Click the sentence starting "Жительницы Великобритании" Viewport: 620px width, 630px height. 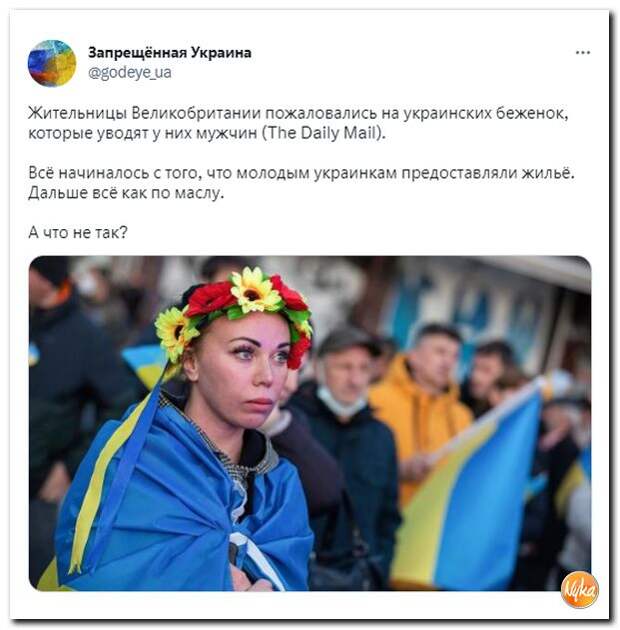click(298, 123)
